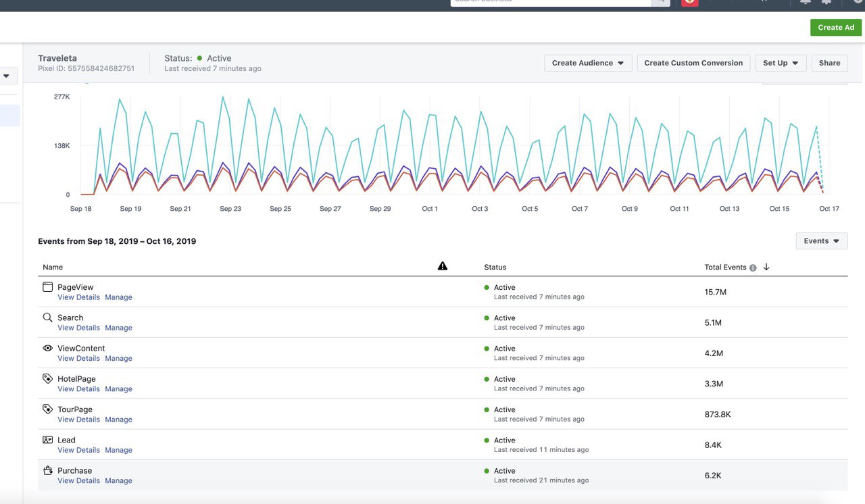The width and height of the screenshot is (865, 504).
Task: Click Manage link under Lead event
Action: pos(118,450)
